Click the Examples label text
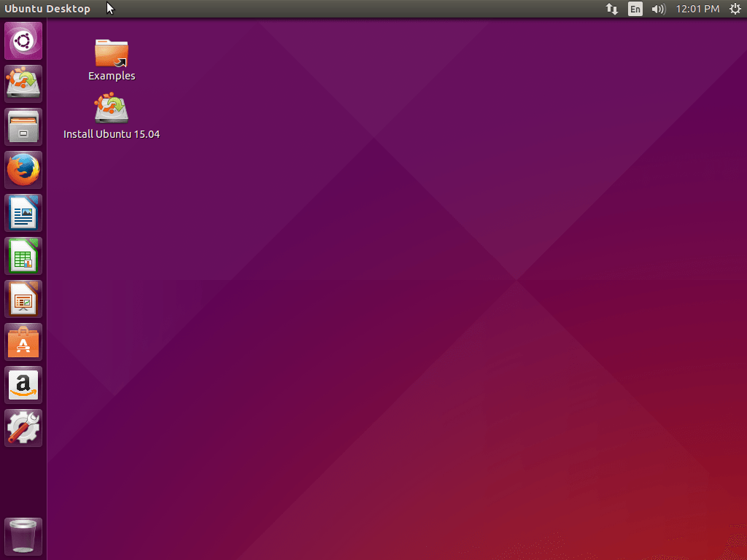This screenshot has height=560, width=747. tap(112, 76)
